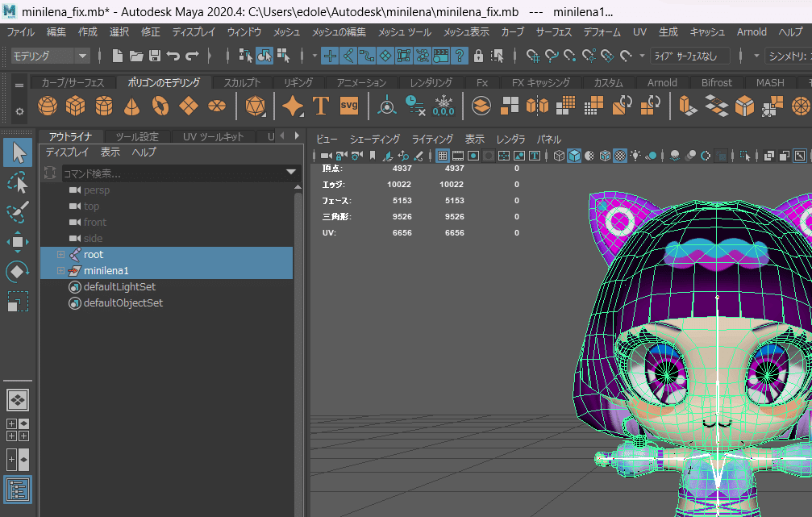Undo the last action
The width and height of the screenshot is (812, 517).
pos(173,56)
